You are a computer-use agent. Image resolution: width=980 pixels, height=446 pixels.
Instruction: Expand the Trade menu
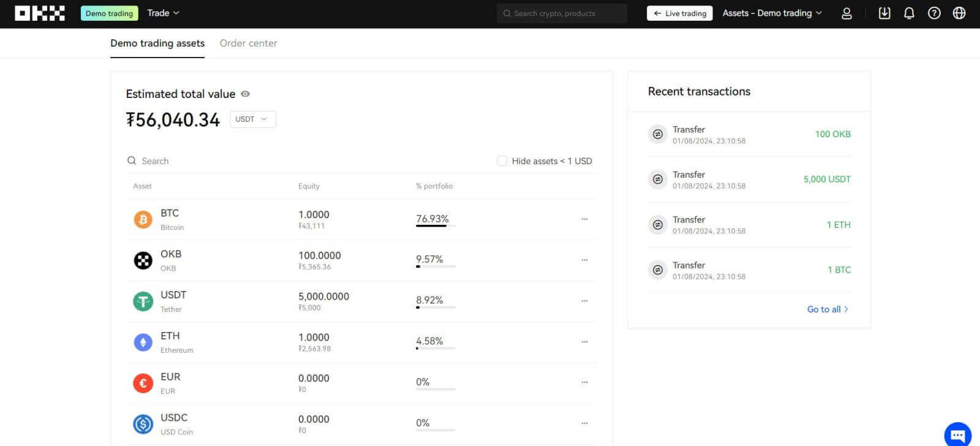click(163, 13)
